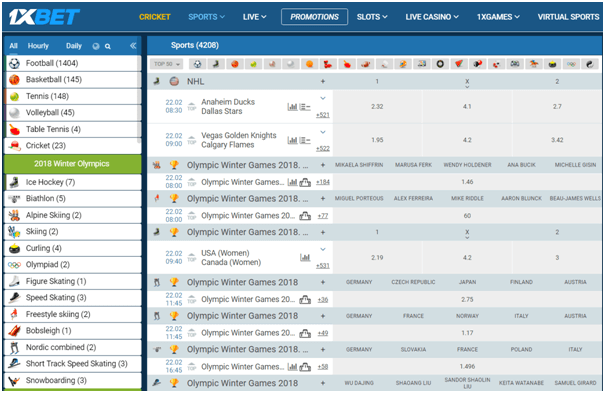
Task: Select the All tab in sidebar
Action: point(14,46)
